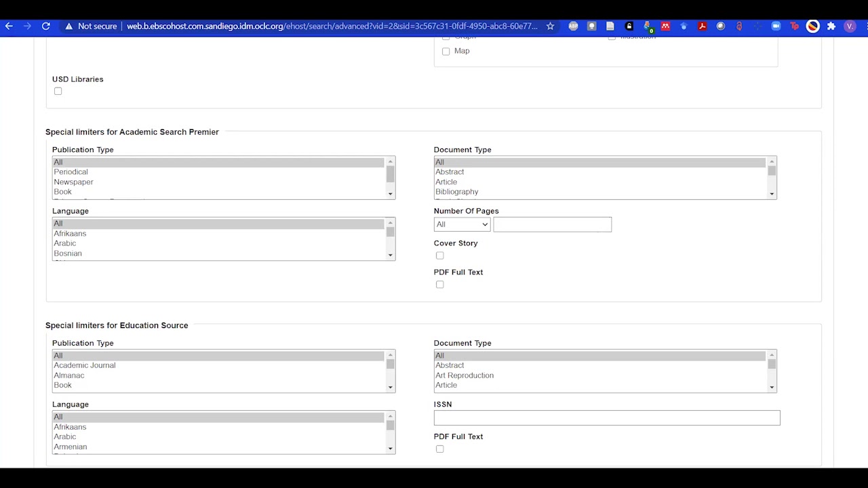This screenshot has height=488, width=868.
Task: Open the Number Of Pages All dropdown
Action: tap(462, 224)
